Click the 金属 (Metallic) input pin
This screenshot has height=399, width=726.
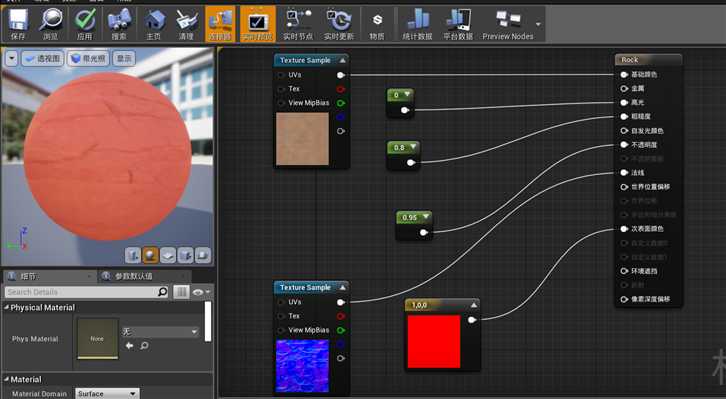[624, 88]
